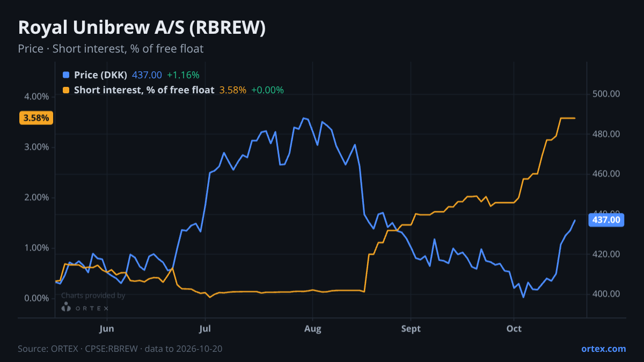Click the 400.00 right axis label
Viewport: 644px width, 362px height.
coord(606,294)
